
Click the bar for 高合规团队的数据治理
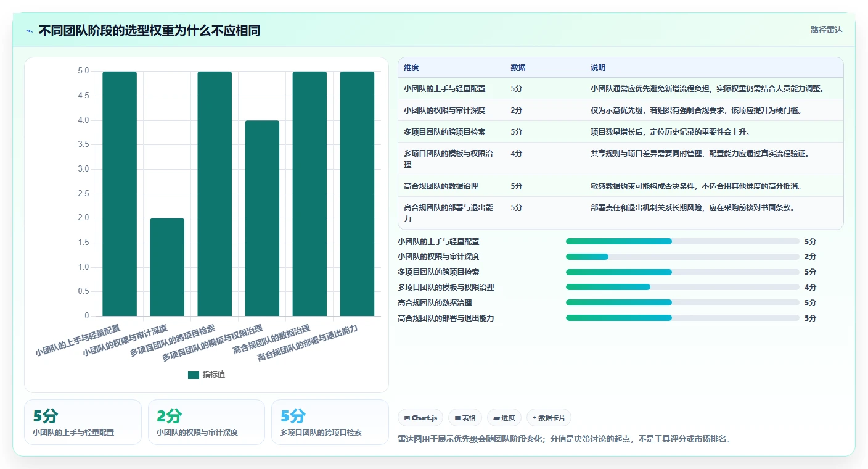309,194
